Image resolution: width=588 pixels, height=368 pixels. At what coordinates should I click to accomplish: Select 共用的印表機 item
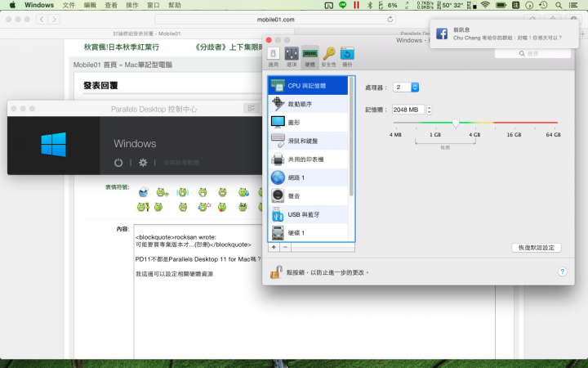[x=308, y=159]
